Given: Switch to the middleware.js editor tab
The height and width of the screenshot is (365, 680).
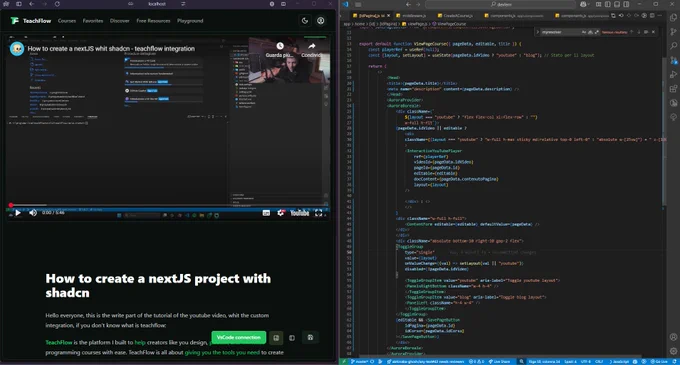Looking at the screenshot, I should (x=410, y=16).
